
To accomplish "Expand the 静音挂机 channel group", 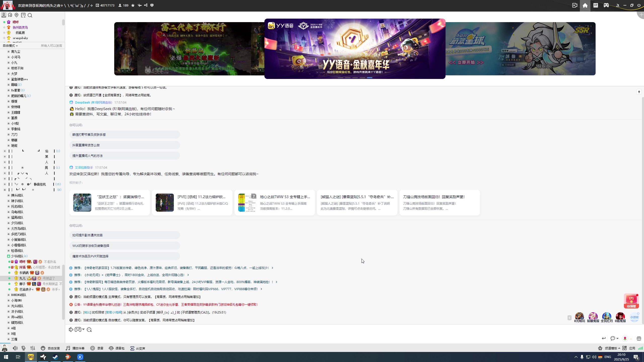I will [5, 184].
